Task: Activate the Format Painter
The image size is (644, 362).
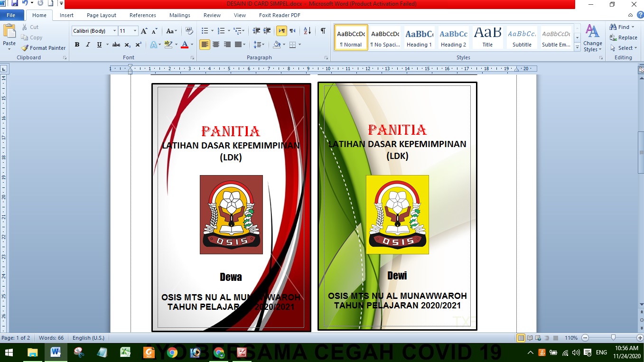Action: click(x=44, y=48)
